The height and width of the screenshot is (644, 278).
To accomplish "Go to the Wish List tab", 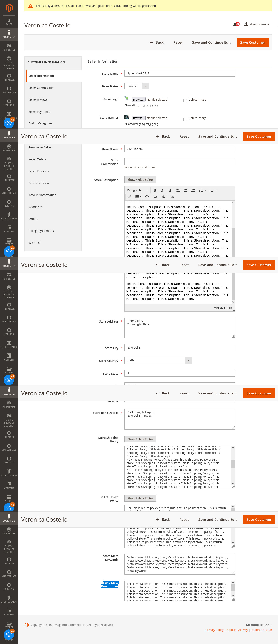I will point(53,243).
